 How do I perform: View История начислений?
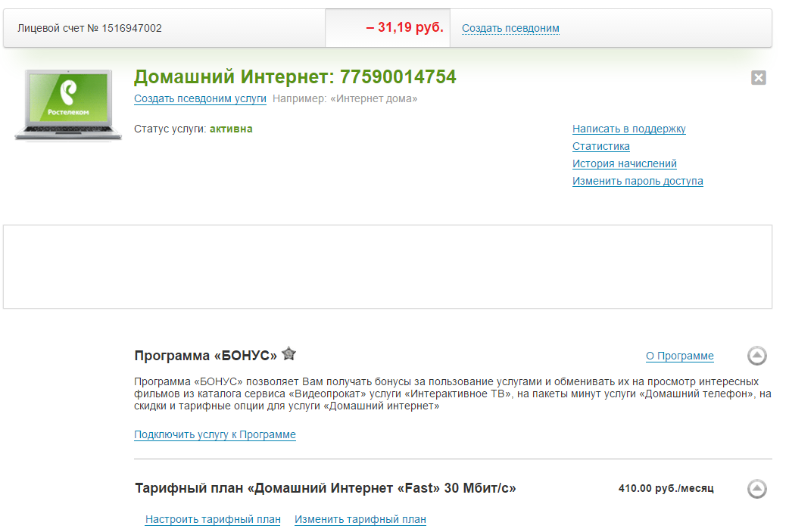pyautogui.click(x=624, y=163)
